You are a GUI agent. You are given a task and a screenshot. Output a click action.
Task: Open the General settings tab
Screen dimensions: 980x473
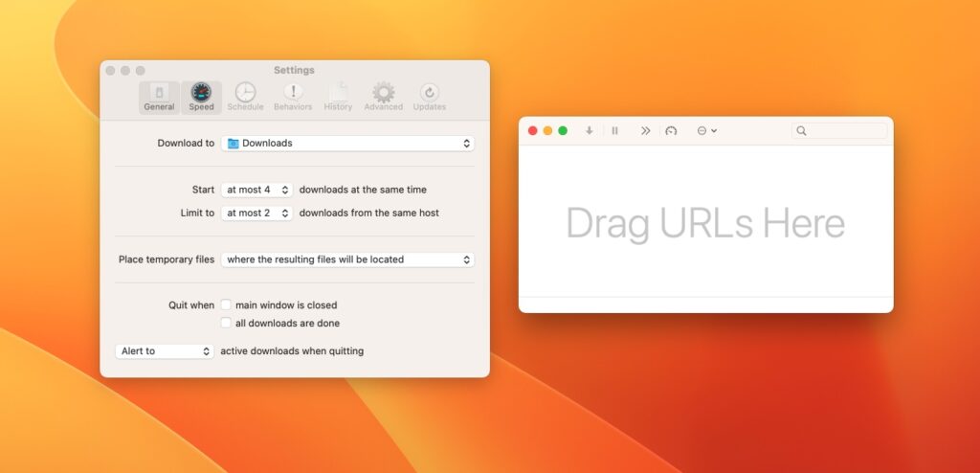click(159, 98)
